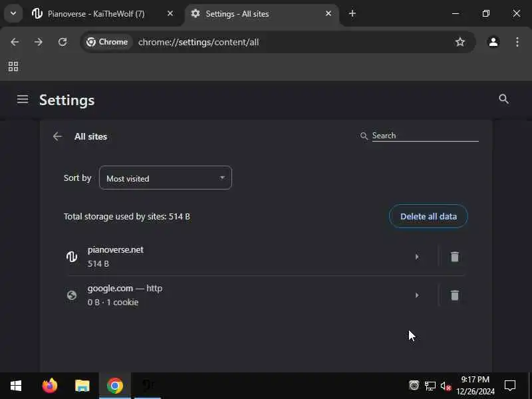The image size is (532, 399).
Task: Reload the current page
Action: click(x=63, y=42)
